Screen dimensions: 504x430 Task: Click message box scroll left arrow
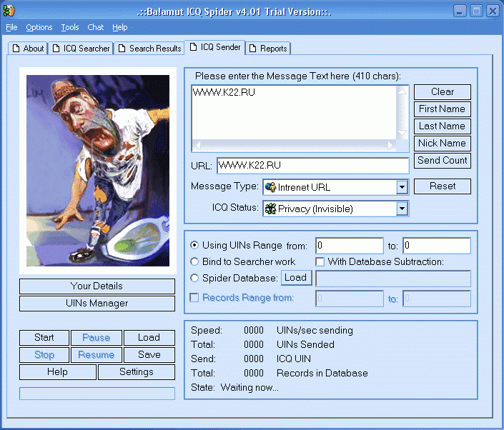pos(198,146)
